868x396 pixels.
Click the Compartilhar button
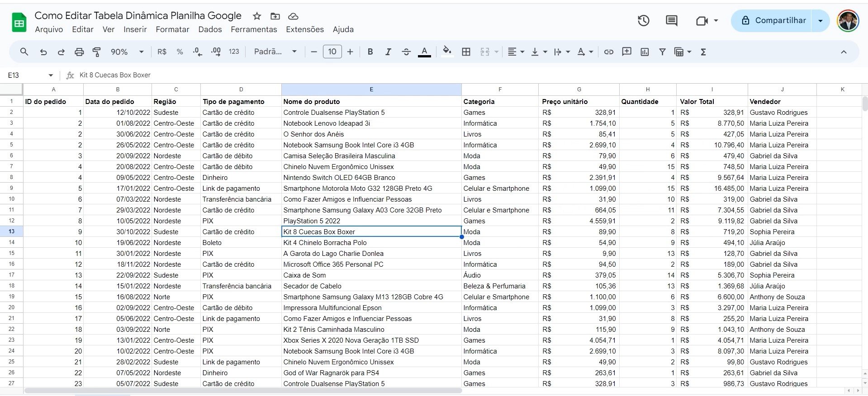(772, 21)
